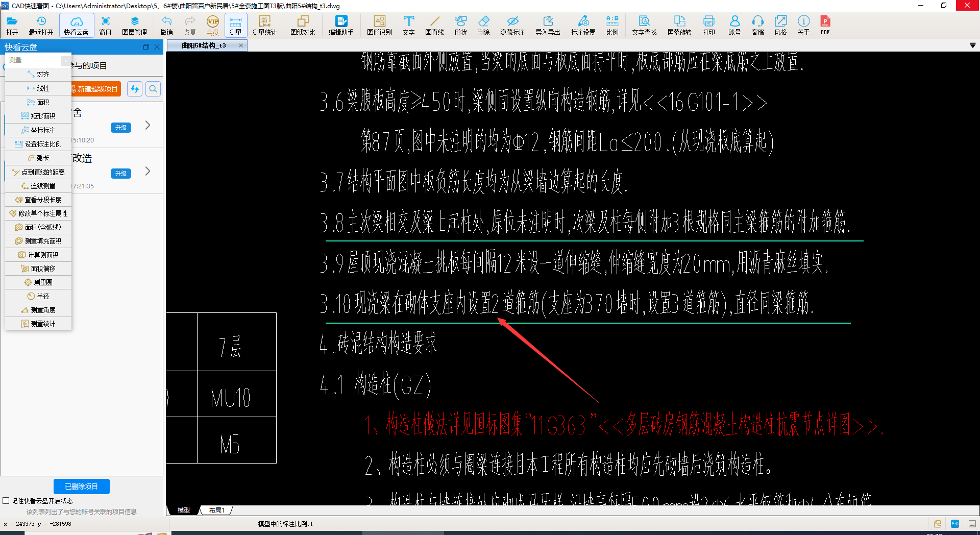
Task: Check 记住快看云盘开启状态 checkbox
Action: (6, 501)
